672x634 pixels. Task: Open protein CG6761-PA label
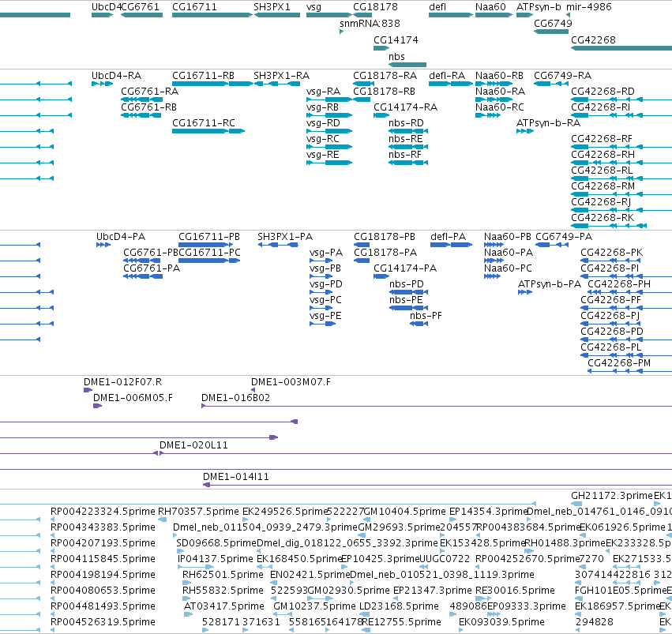point(152,268)
